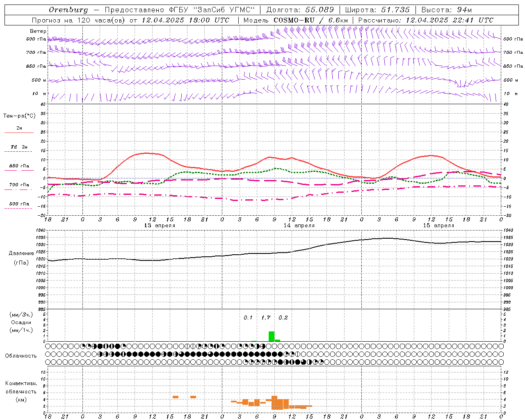
Task: Click the (гПа) unit under Давление
Action: (21, 262)
